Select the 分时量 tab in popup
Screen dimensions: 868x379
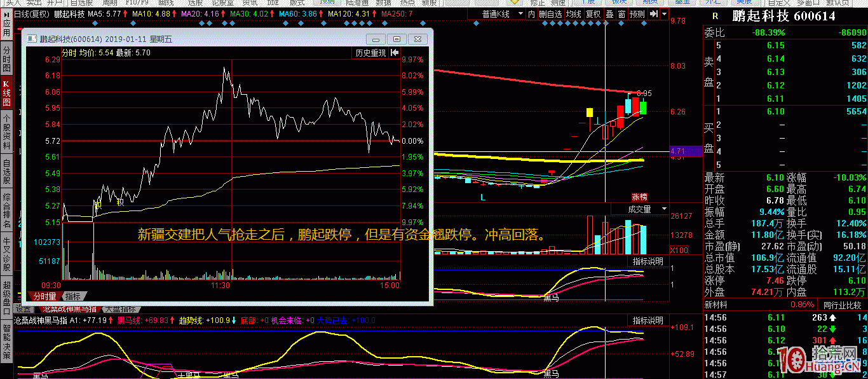(45, 296)
